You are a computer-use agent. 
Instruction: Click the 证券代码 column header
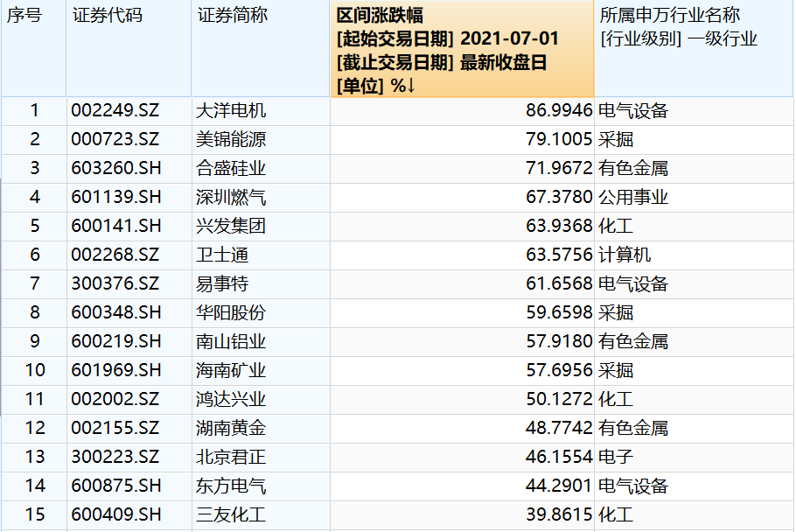(x=107, y=16)
